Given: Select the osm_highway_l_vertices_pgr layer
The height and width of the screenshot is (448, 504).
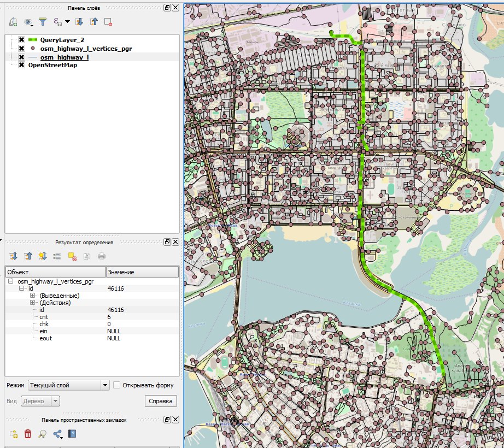Looking at the screenshot, I should point(86,49).
